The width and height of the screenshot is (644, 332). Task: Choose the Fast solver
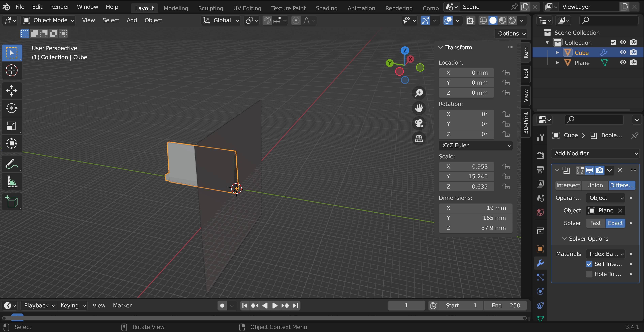pyautogui.click(x=596, y=223)
